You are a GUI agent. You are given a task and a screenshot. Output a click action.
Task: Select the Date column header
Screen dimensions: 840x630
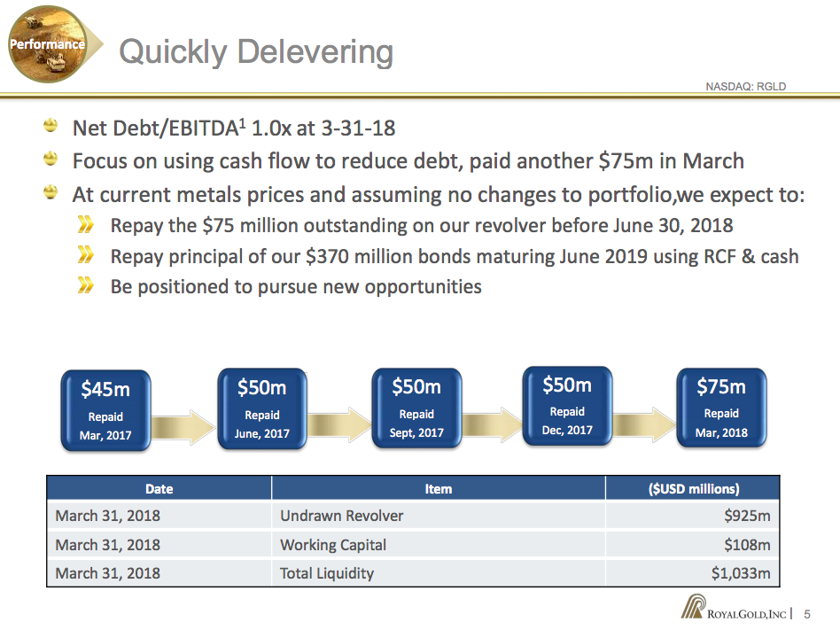pos(158,488)
